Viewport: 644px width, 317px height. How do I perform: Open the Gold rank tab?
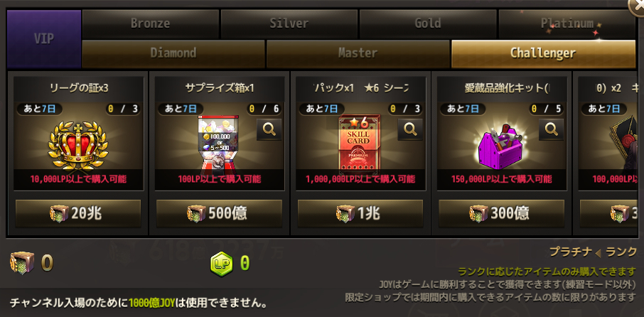(x=428, y=23)
